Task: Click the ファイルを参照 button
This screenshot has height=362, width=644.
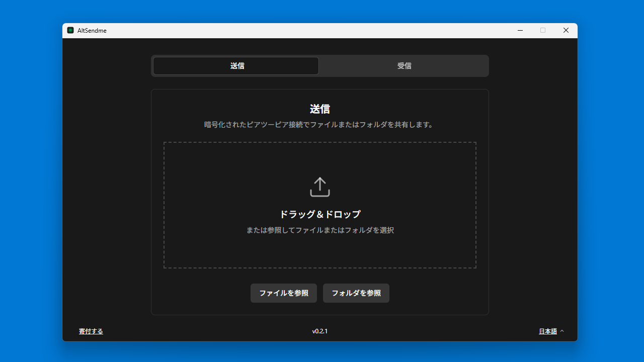Action: coord(284,293)
